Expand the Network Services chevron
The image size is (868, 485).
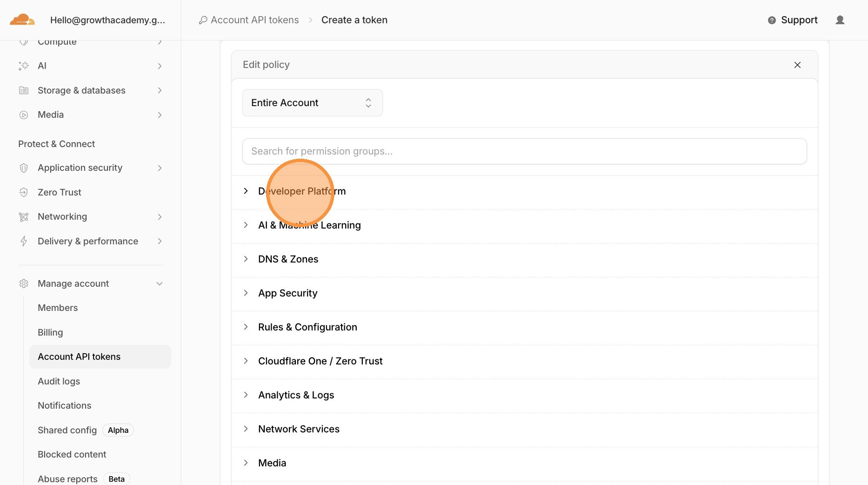[x=246, y=429]
